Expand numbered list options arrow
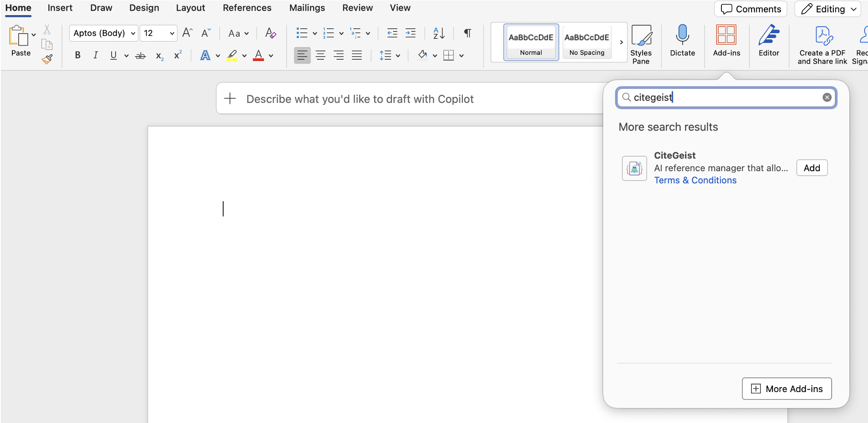Image resolution: width=868 pixels, height=423 pixels. [x=341, y=33]
